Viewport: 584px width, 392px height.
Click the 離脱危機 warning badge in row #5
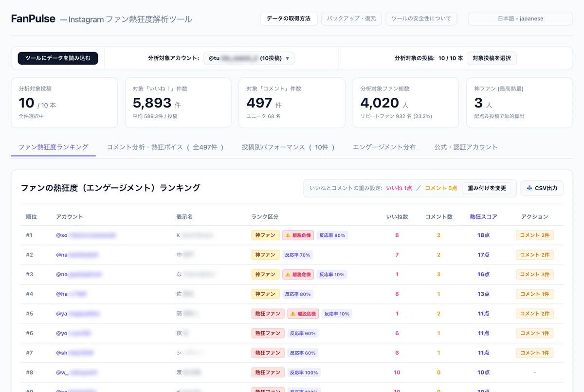tap(303, 314)
